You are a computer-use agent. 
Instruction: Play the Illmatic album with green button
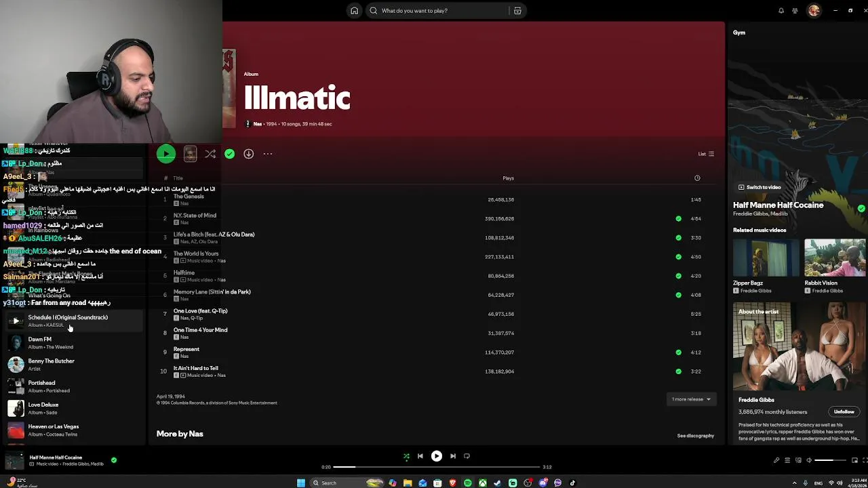pos(165,154)
